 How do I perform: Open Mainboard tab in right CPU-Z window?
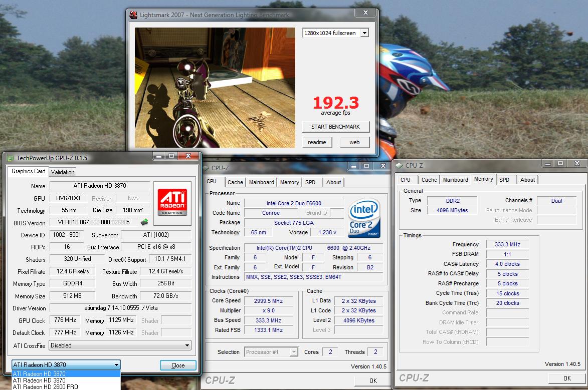click(455, 180)
